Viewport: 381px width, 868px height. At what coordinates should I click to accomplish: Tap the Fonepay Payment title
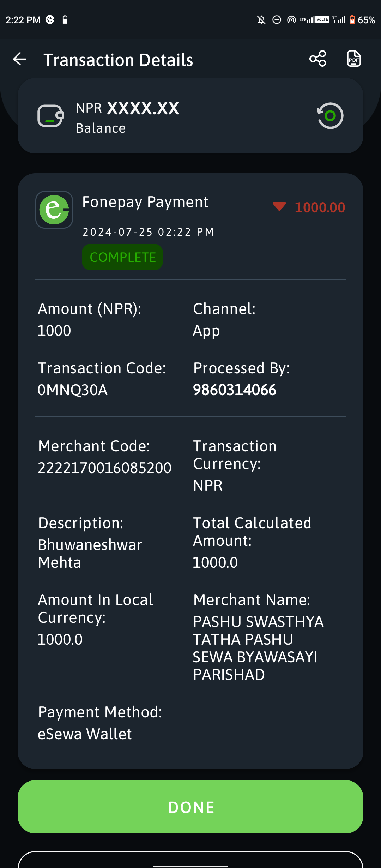(145, 202)
